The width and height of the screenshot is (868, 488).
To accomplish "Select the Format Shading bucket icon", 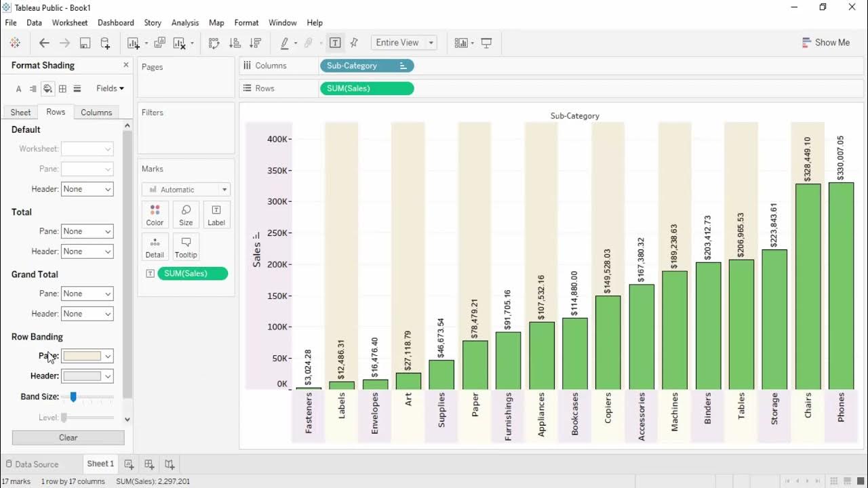I will tap(47, 89).
